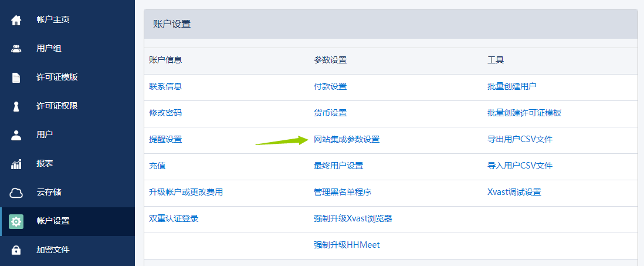644x266 pixels.
Task: Click the license permission icon
Action: coord(16,106)
